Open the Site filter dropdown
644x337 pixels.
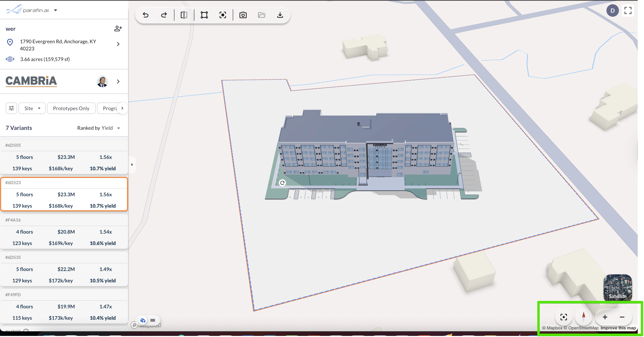click(x=32, y=108)
